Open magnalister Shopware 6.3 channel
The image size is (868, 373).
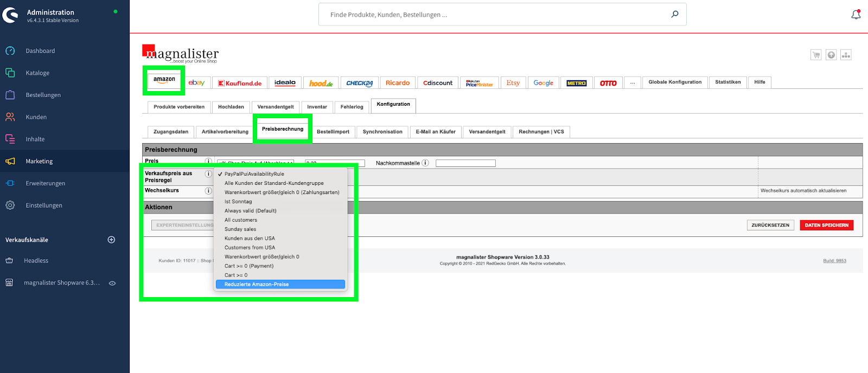coord(61,283)
